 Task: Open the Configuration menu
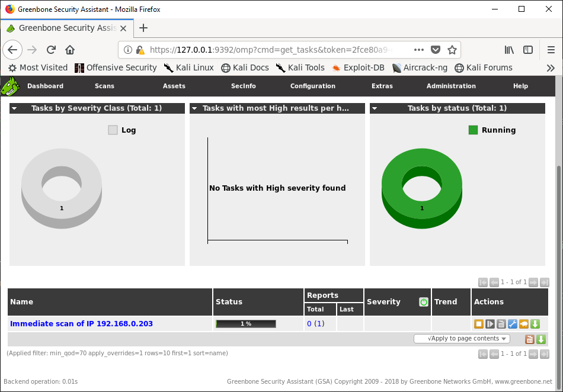pos(313,86)
